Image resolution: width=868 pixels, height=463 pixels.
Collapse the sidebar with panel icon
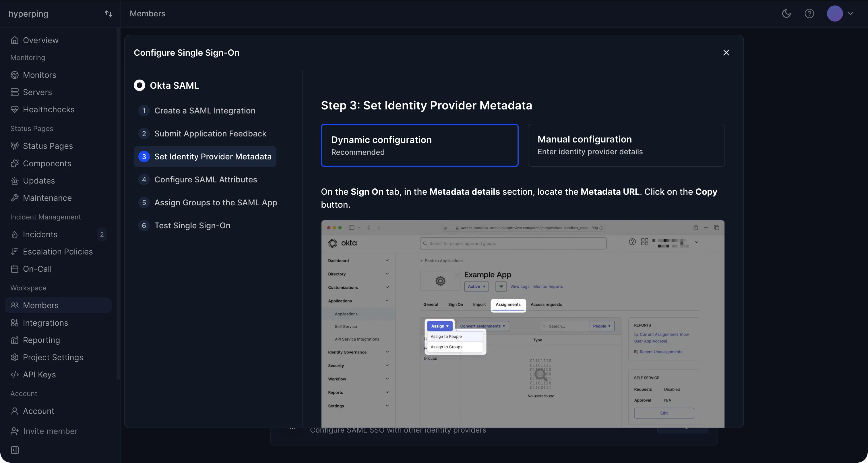tap(15, 450)
